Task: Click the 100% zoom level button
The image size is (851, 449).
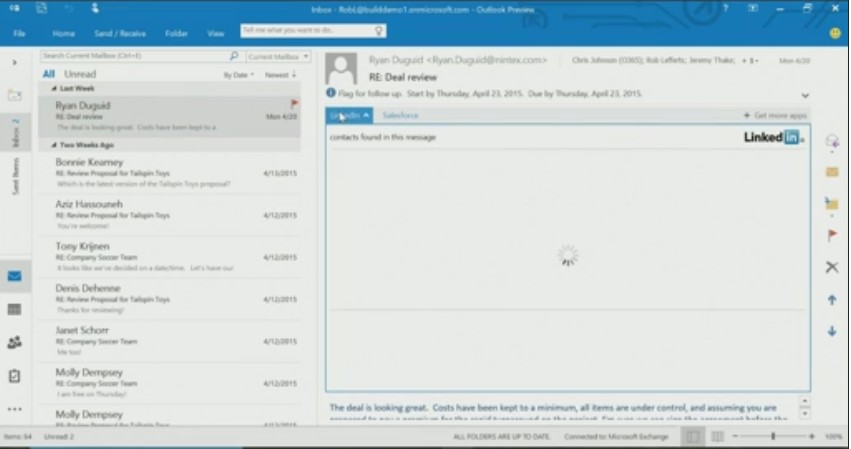Action: click(x=834, y=437)
